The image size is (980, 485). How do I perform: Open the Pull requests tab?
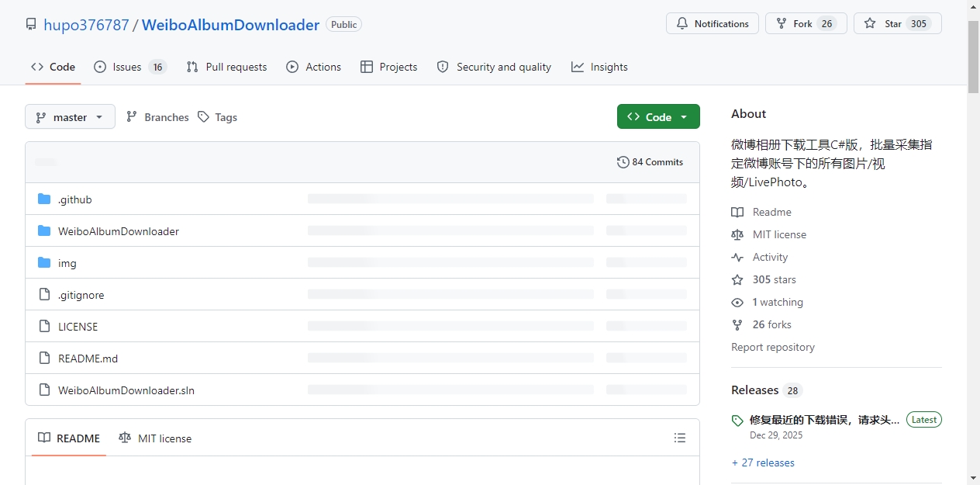226,67
